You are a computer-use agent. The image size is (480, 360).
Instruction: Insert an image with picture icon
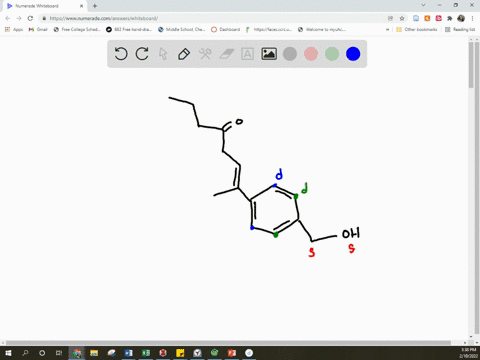pos(269,54)
